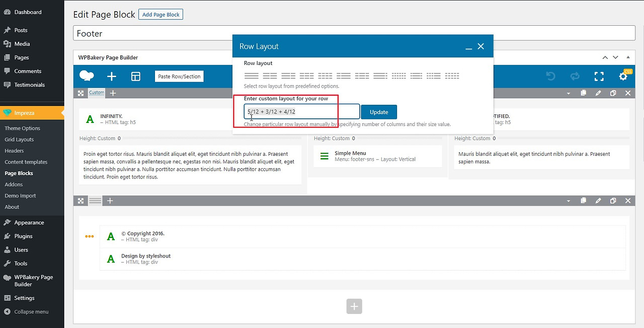Copy the first row using the clipboard icon
This screenshot has width=644, height=328.
click(x=583, y=93)
